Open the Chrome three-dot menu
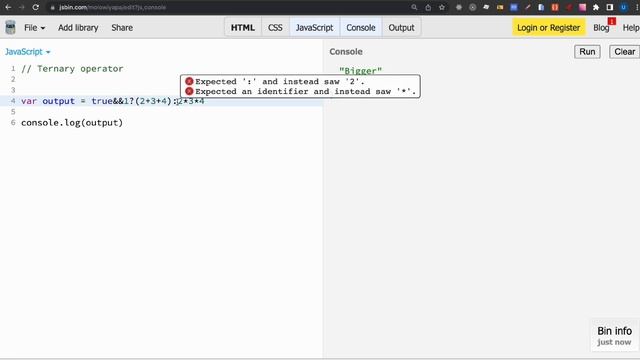Screen dimensions: 640x360 coord(636,7)
